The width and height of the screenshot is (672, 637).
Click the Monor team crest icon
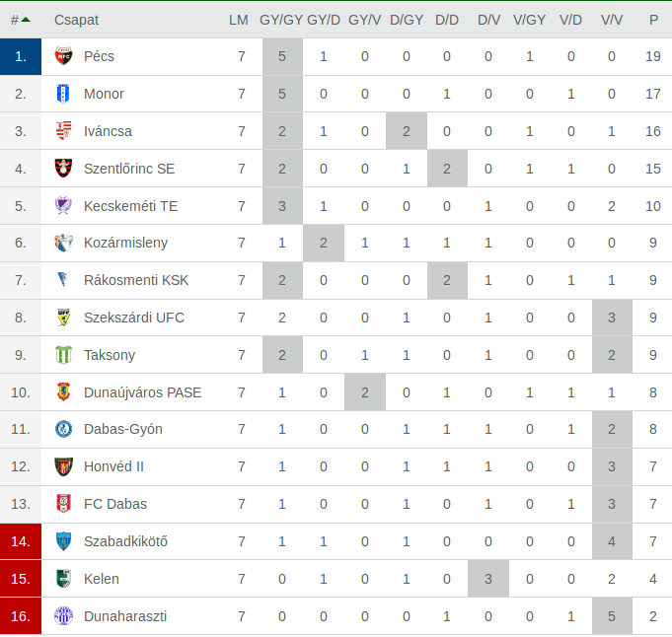63,94
